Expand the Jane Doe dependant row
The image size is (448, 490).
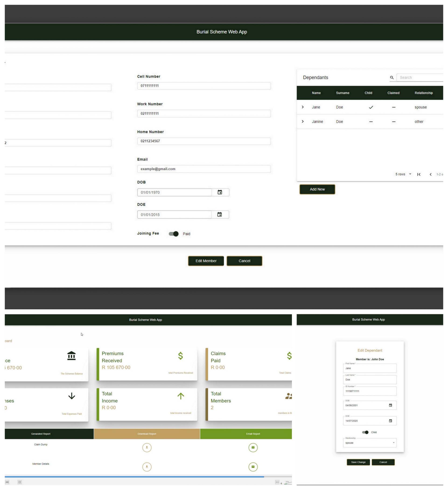pos(303,107)
